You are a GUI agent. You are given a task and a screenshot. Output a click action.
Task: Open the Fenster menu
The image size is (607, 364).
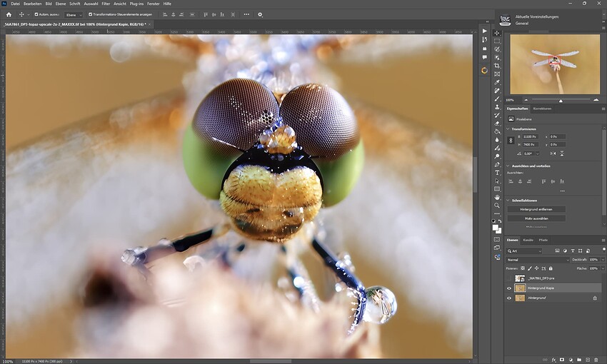point(154,4)
